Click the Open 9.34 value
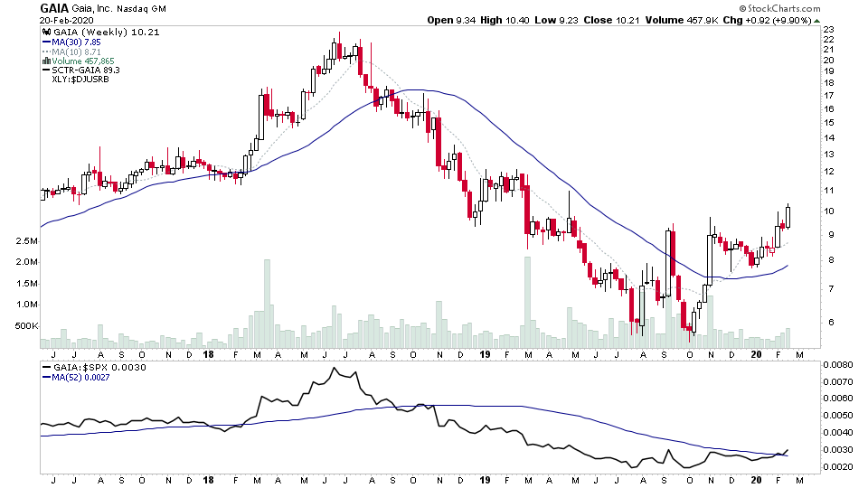Viewport: 868px width, 488px height. pyautogui.click(x=451, y=21)
